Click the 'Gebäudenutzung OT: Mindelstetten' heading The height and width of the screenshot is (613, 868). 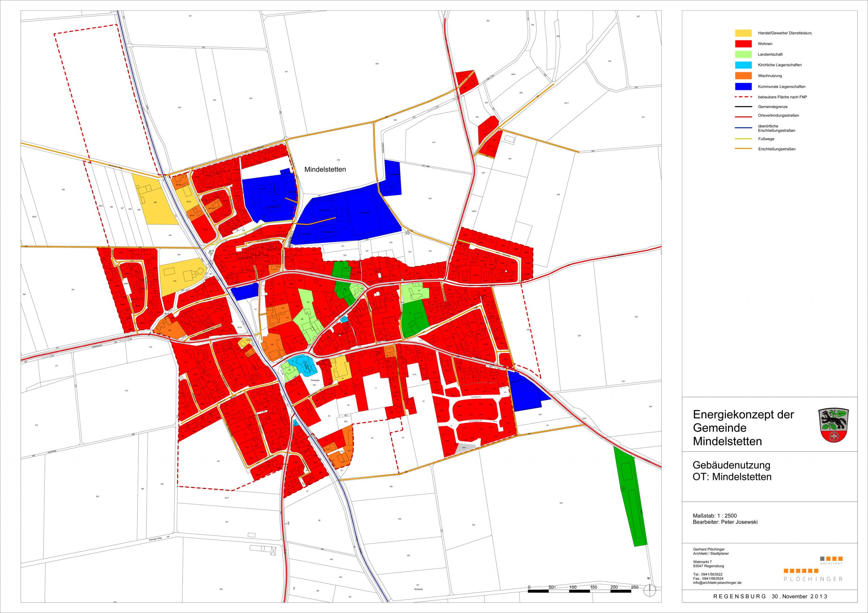732,471
